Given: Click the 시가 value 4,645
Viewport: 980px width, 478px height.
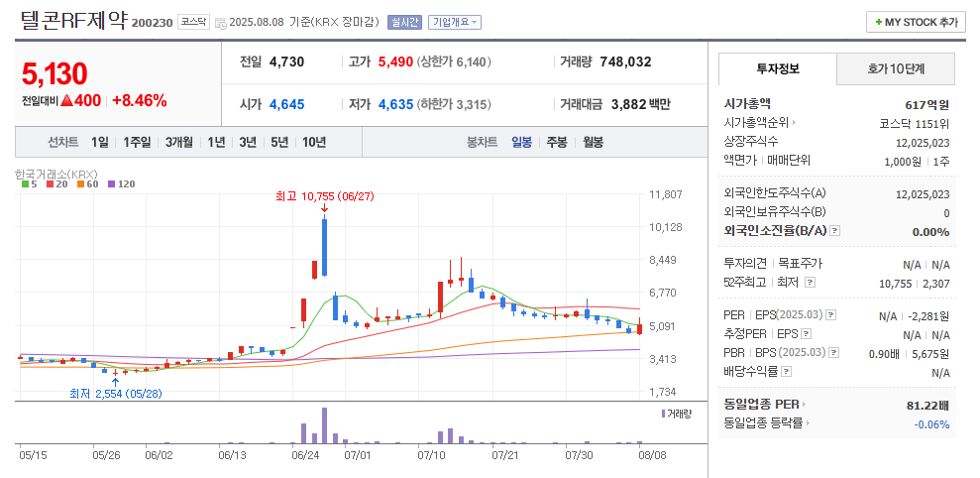Looking at the screenshot, I should click(287, 104).
